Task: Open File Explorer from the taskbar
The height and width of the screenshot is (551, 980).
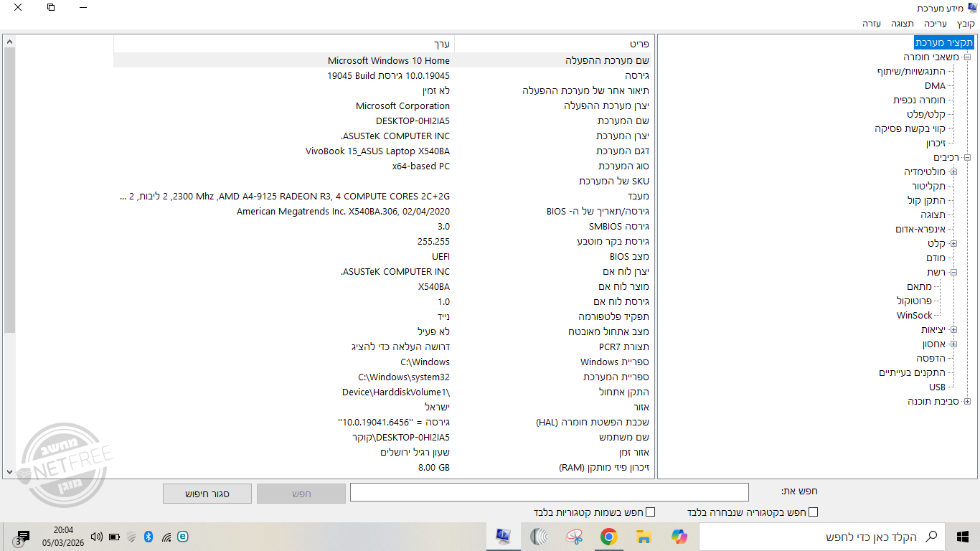Action: click(644, 537)
